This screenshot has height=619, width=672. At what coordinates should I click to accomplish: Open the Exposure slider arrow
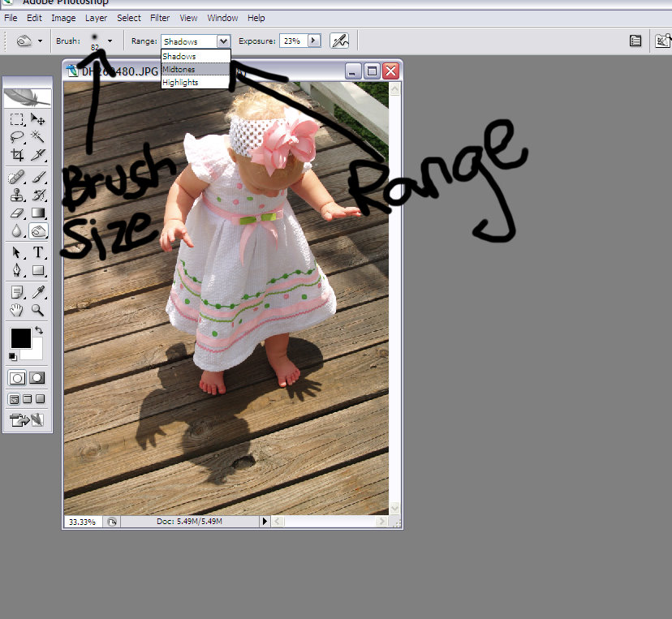pos(314,41)
